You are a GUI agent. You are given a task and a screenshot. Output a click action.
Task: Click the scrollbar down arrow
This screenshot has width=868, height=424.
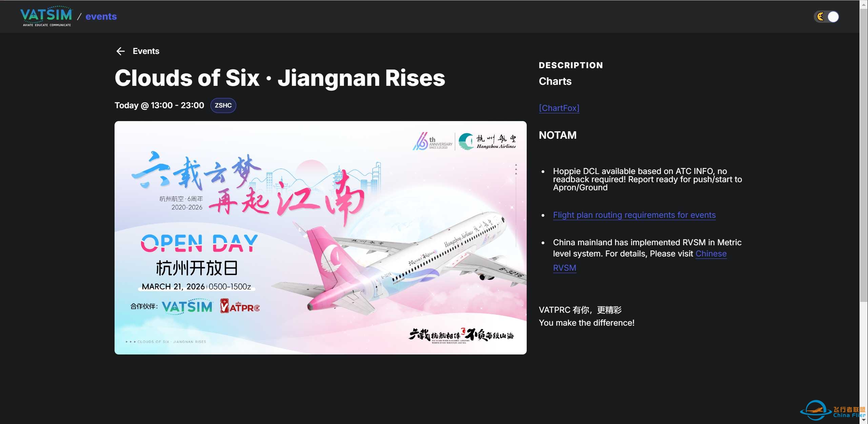point(864,420)
